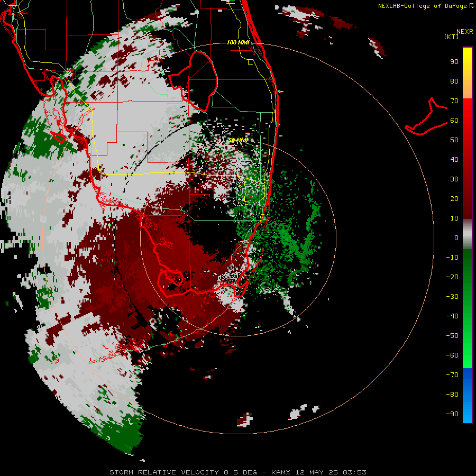This screenshot has width=476, height=476.
Task: Click the 50 label on the velocity scale
Action: [454, 140]
